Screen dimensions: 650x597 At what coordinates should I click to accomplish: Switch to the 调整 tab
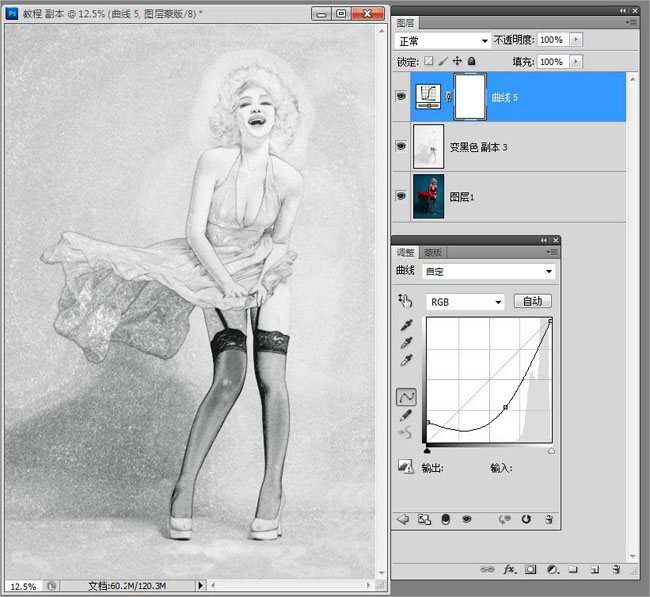click(405, 252)
